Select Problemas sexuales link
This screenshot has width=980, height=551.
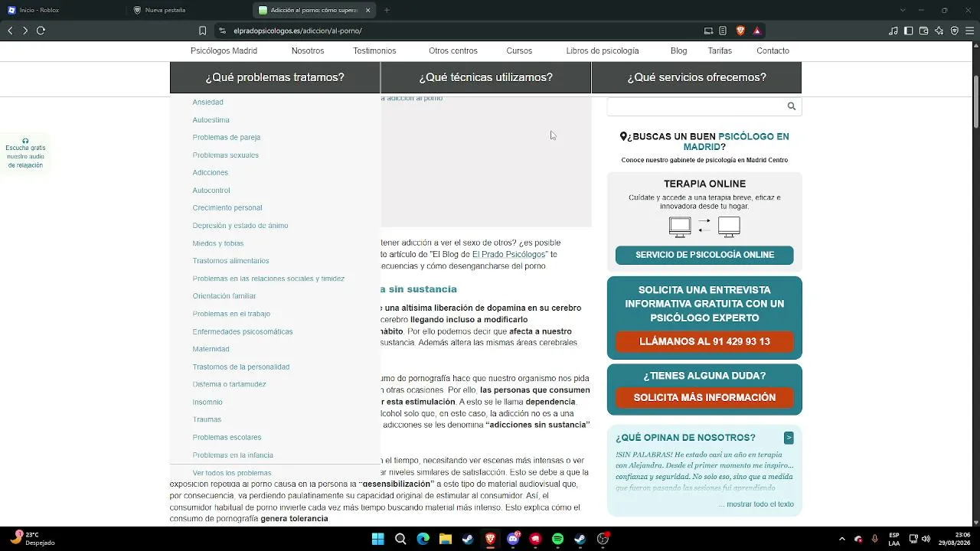(x=226, y=155)
